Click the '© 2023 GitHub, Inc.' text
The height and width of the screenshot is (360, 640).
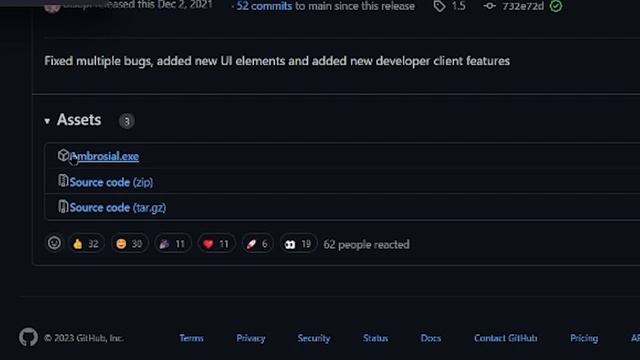[x=84, y=338]
